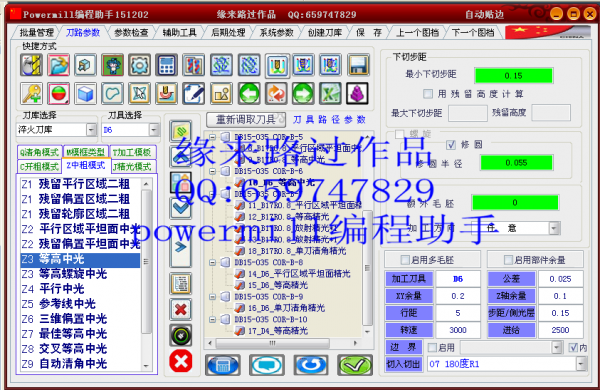
Task: Switch to 批量管理 tab
Action: click(x=36, y=33)
